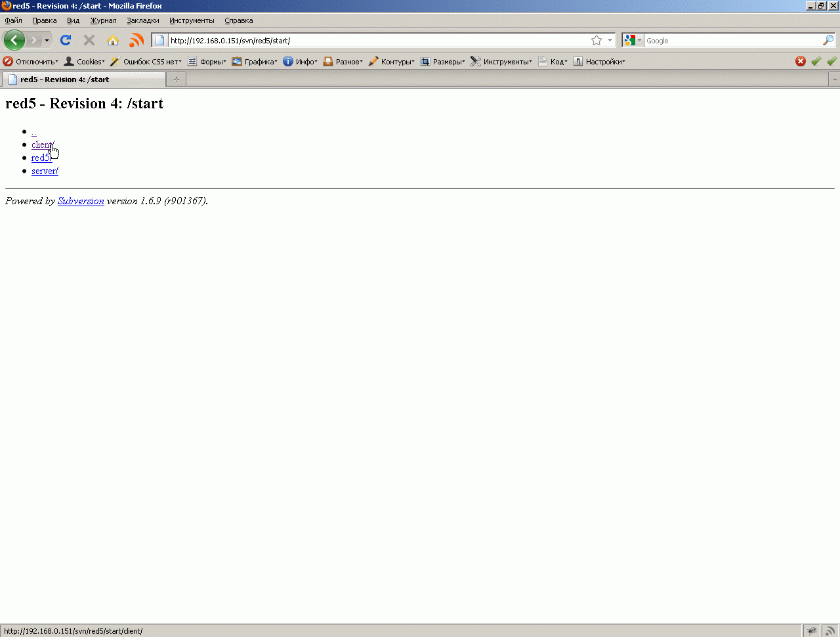This screenshot has height=637, width=840.
Task: Open the Google search engine selector
Action: [x=633, y=41]
